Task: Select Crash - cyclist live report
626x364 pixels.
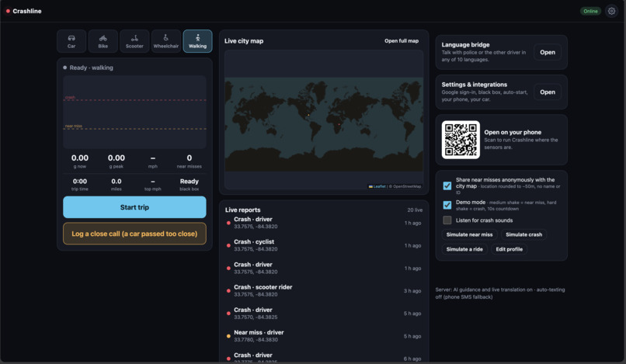Action: pos(324,245)
